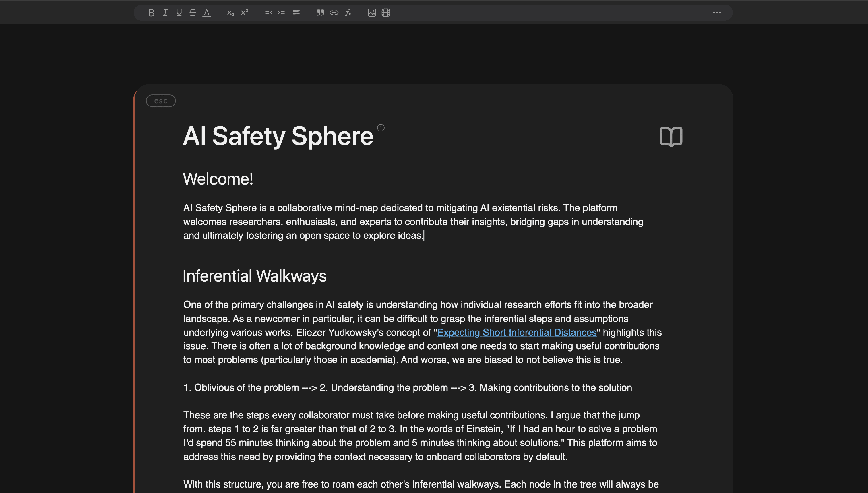
Task: Insert a formula with fx icon
Action: (348, 13)
